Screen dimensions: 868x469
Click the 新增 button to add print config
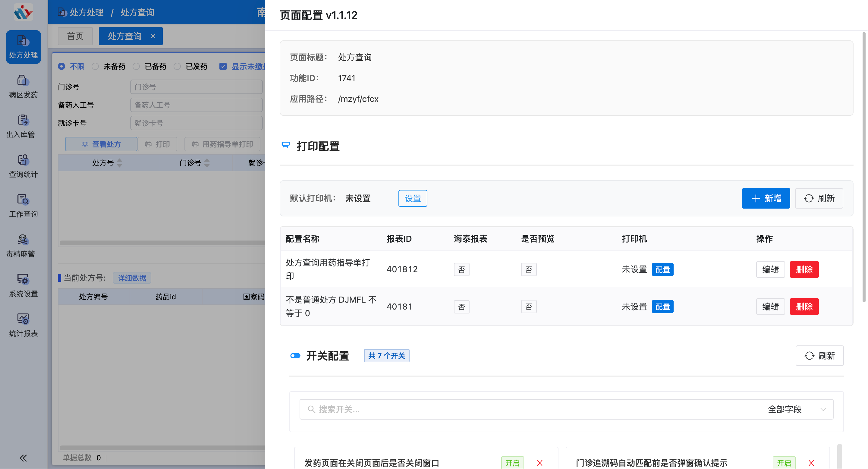pyautogui.click(x=766, y=198)
